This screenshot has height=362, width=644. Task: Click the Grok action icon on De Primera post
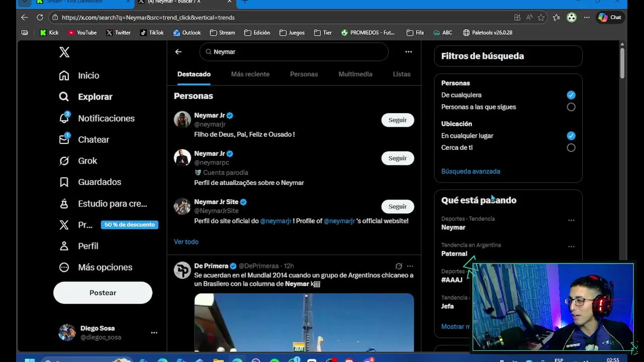[398, 266]
